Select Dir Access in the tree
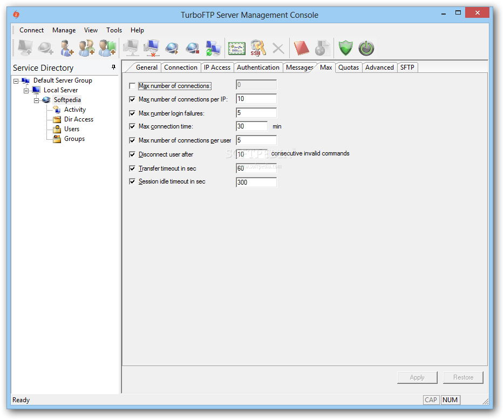This screenshot has width=504, height=420. click(x=79, y=119)
